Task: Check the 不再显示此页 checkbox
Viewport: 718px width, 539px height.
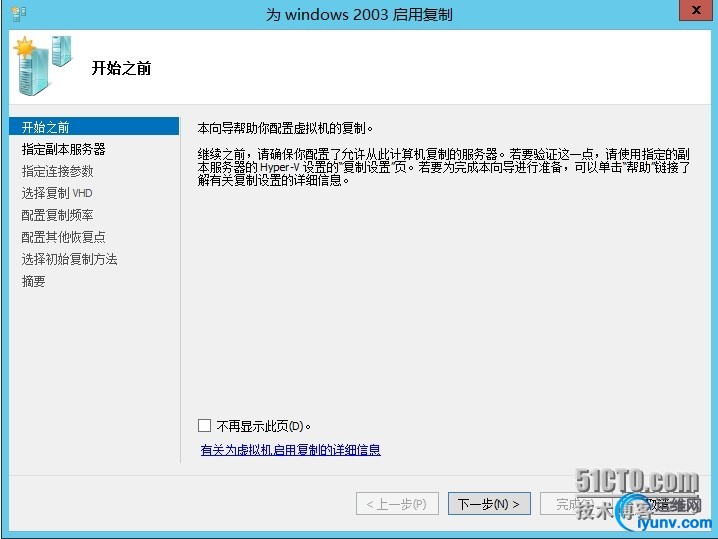Action: pyautogui.click(x=204, y=425)
